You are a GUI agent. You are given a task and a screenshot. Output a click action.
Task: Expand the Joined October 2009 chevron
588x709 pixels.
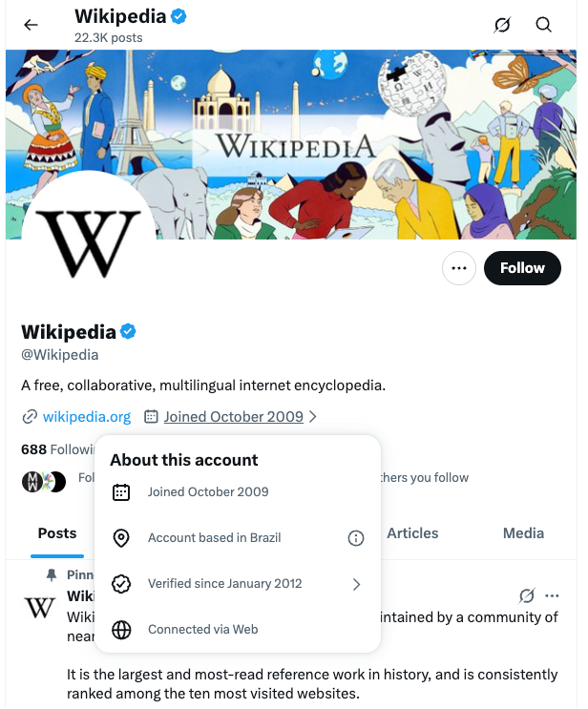(x=313, y=417)
